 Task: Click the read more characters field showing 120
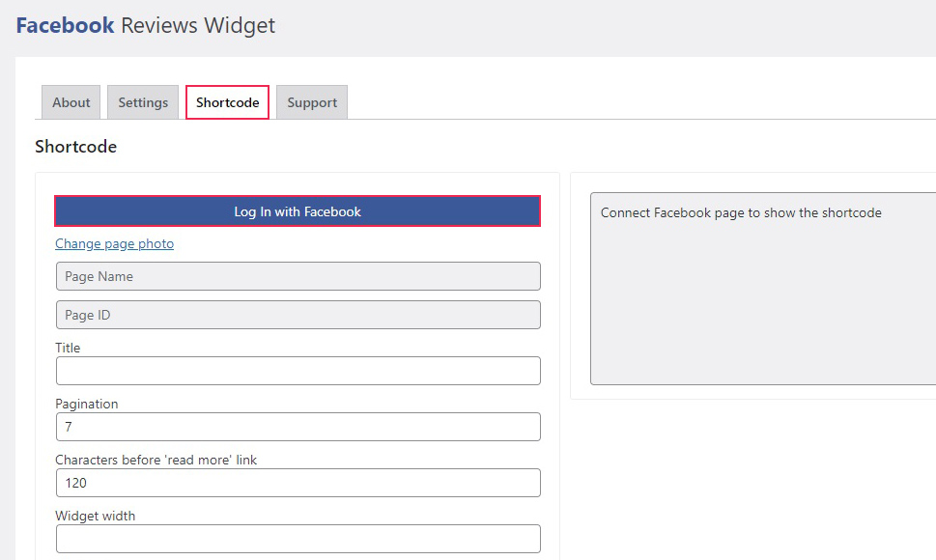(x=298, y=483)
